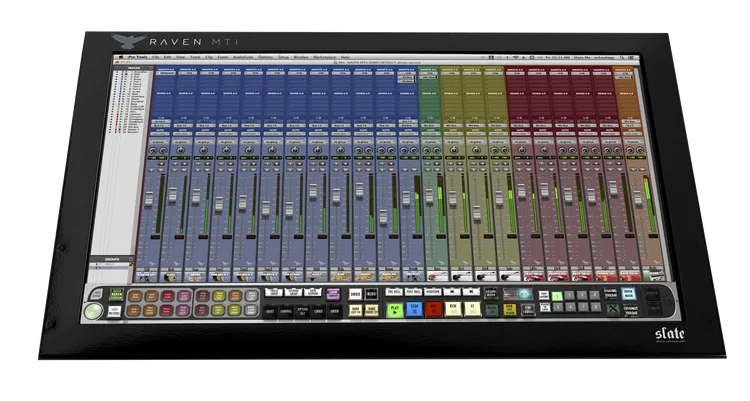Open the AudioSuite menu

pos(243,57)
